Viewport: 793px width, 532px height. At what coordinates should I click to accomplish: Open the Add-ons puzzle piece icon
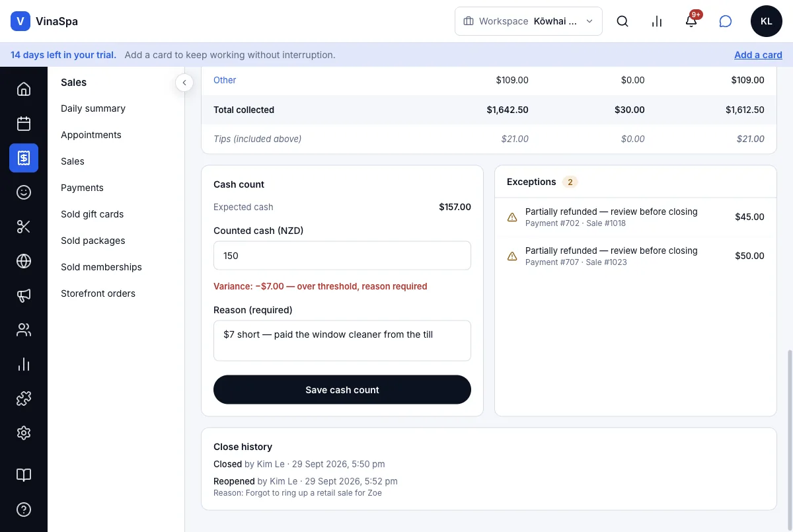[x=24, y=399]
